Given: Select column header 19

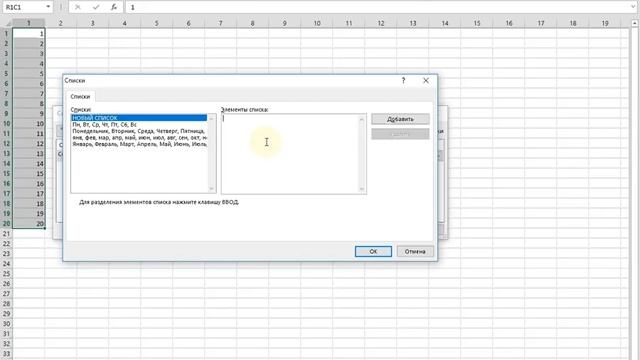Looking at the screenshot, I should tap(605, 23).
